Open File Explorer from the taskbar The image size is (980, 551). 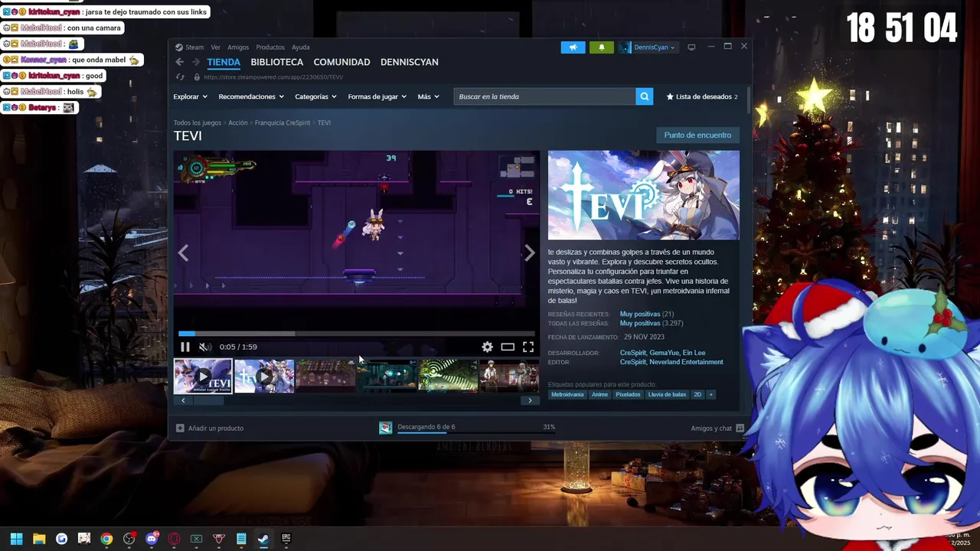pos(39,539)
